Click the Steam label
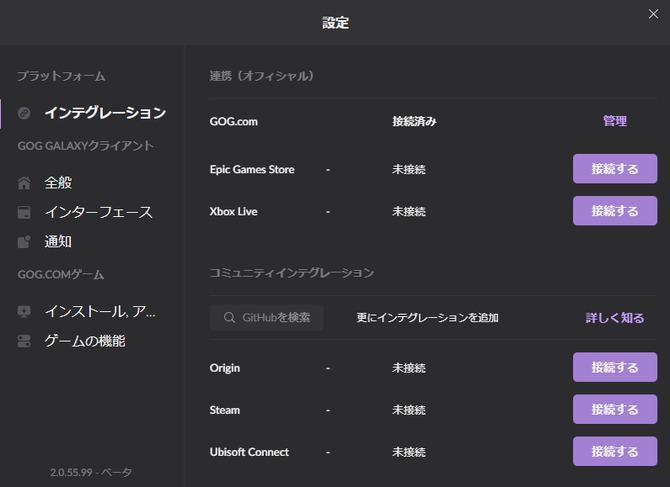Image resolution: width=670 pixels, height=487 pixels. (225, 410)
